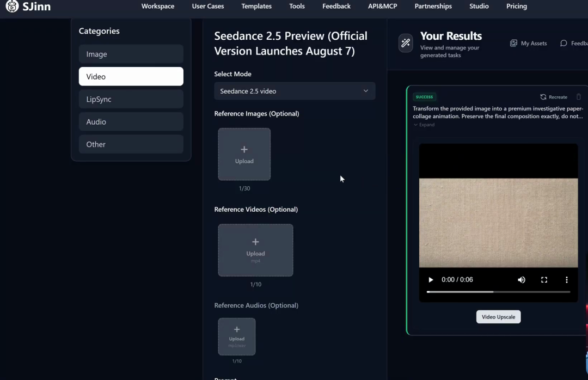
Task: Open the API&MCP nav item
Action: pyautogui.click(x=383, y=6)
